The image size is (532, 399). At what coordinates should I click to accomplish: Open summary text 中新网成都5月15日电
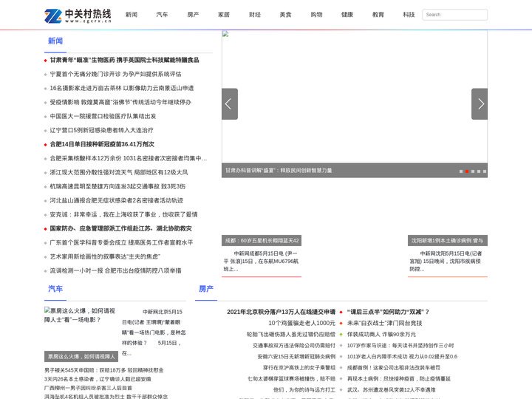(x=261, y=262)
